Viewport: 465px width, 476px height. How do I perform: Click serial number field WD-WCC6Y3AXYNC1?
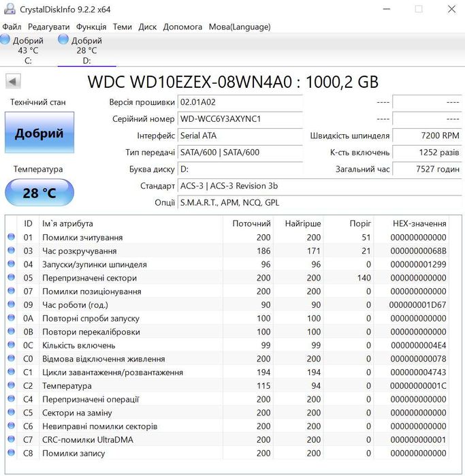pos(240,118)
